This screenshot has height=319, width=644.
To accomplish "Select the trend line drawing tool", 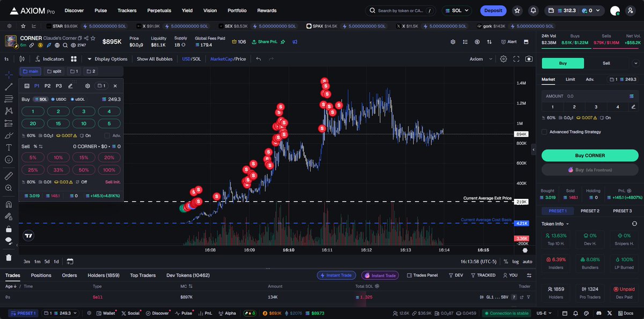I will [x=9, y=87].
